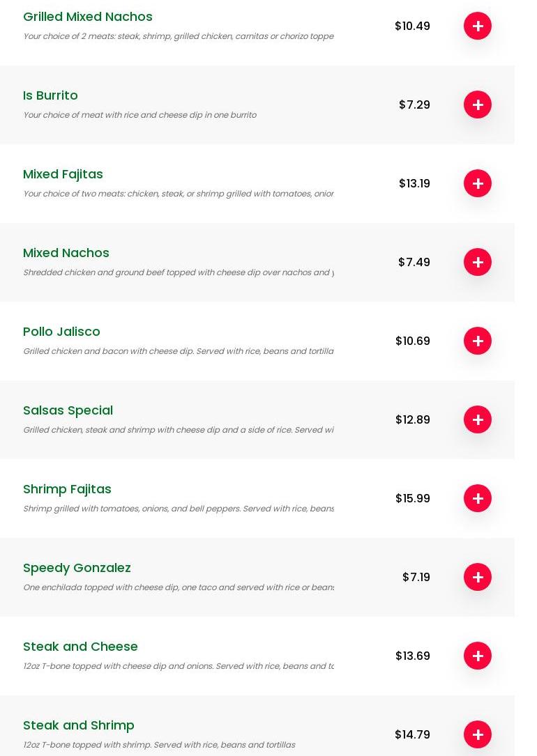Add Pollo Jalisco with plus icon
The image size is (537, 756).
point(477,341)
